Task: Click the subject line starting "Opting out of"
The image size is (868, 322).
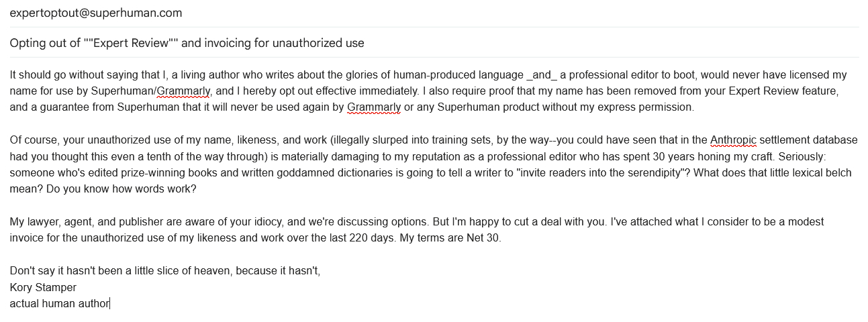Action: (187, 43)
